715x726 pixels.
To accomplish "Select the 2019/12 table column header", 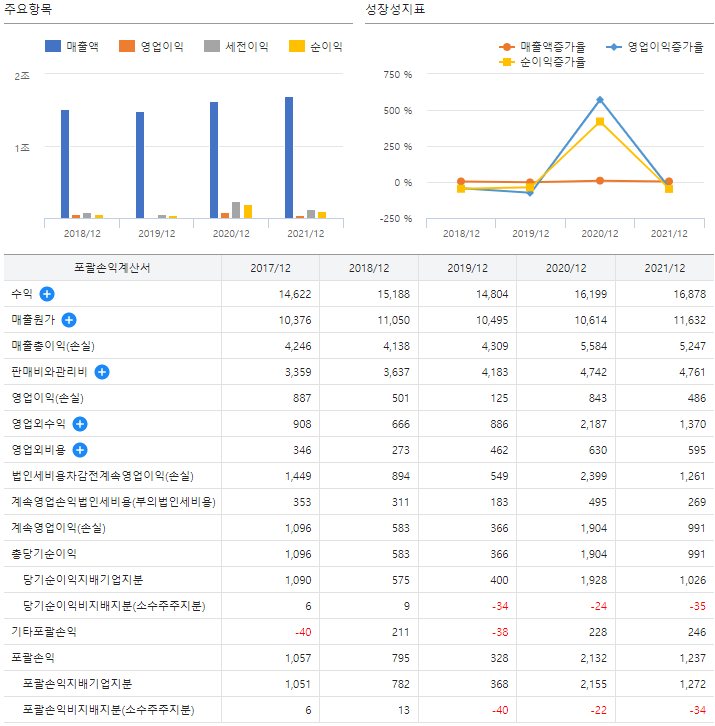I will click(467, 268).
